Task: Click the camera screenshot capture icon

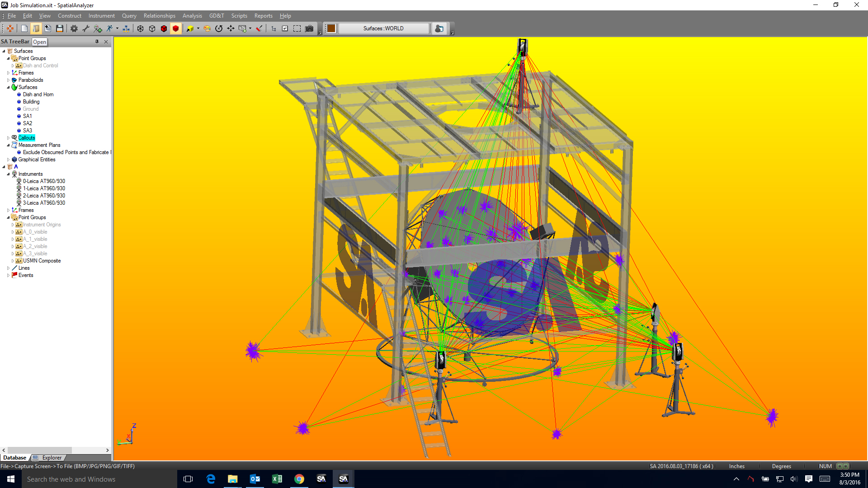Action: [x=309, y=28]
